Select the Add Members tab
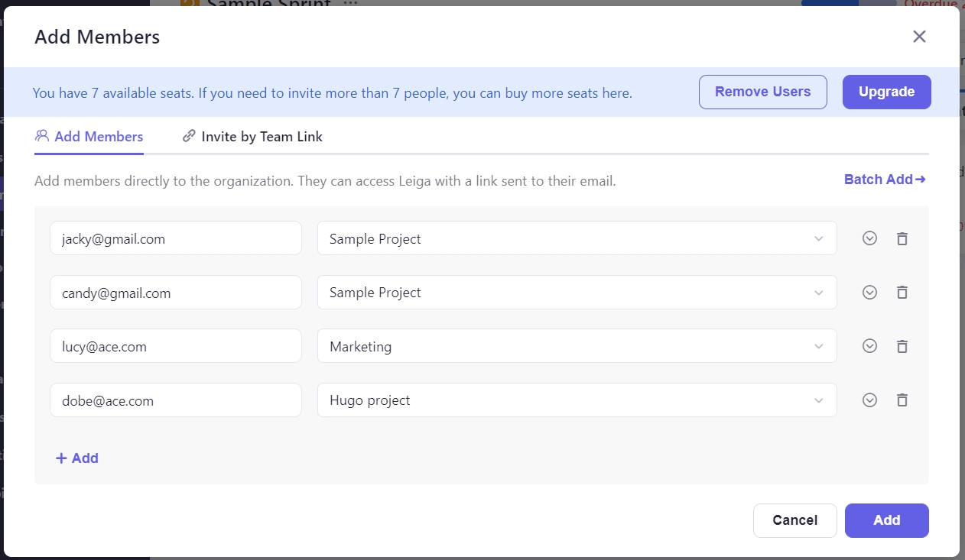 pyautogui.click(x=89, y=137)
